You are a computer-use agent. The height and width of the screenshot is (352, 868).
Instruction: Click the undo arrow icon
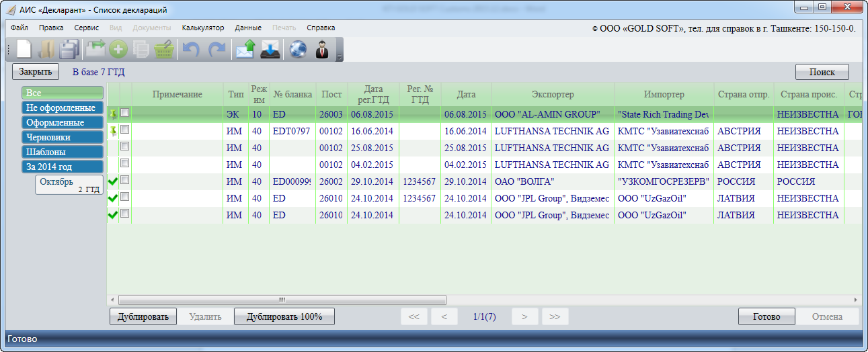click(x=191, y=50)
